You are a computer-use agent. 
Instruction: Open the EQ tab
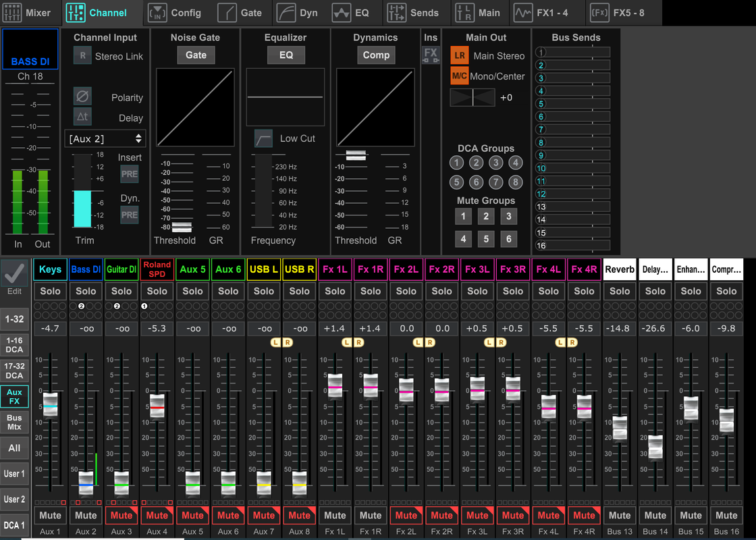[350, 13]
